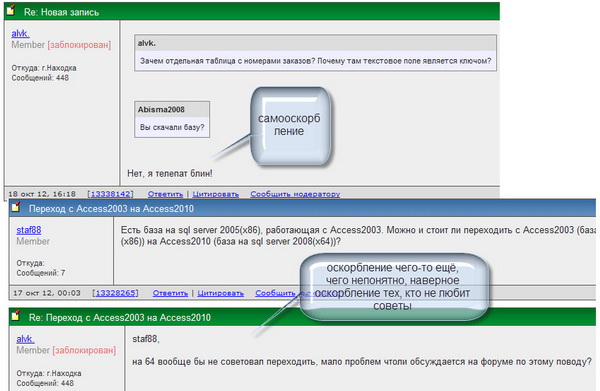Click Ответить under the 18 окт 12 post

(165, 194)
